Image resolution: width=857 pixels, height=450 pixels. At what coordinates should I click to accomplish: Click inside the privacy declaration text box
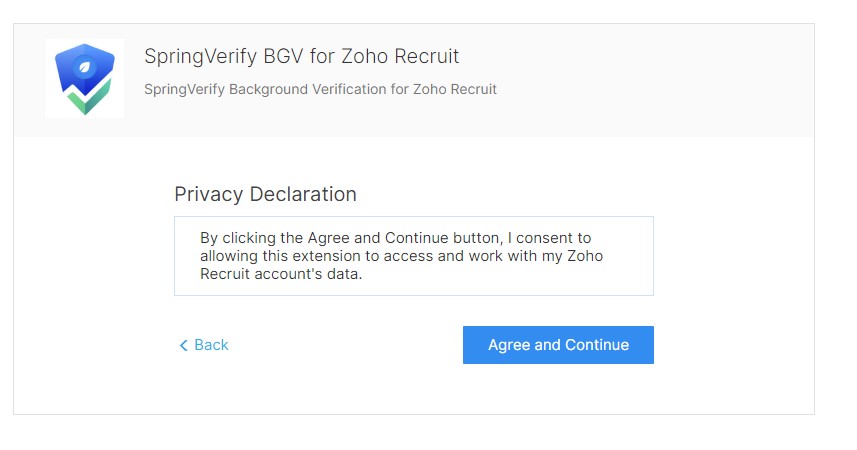click(414, 256)
